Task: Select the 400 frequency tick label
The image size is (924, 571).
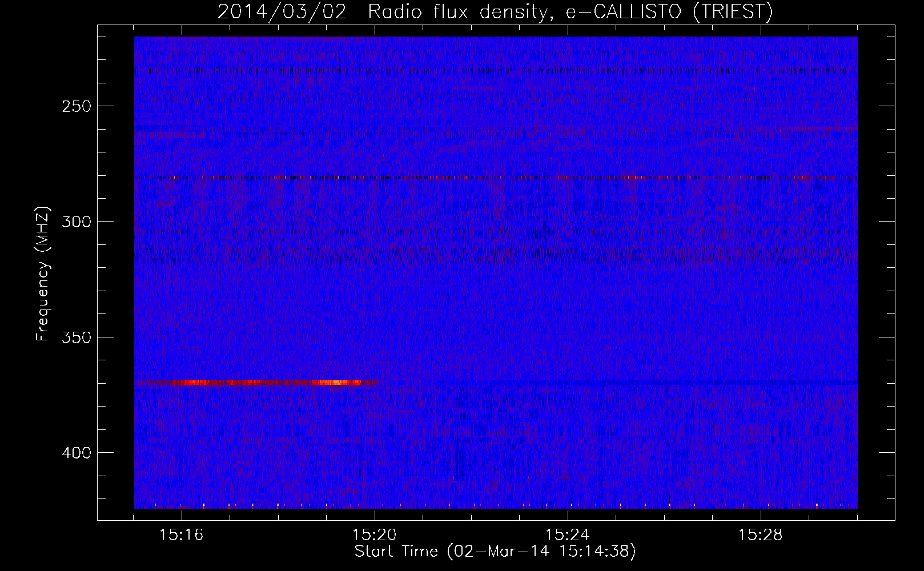Action: click(77, 453)
